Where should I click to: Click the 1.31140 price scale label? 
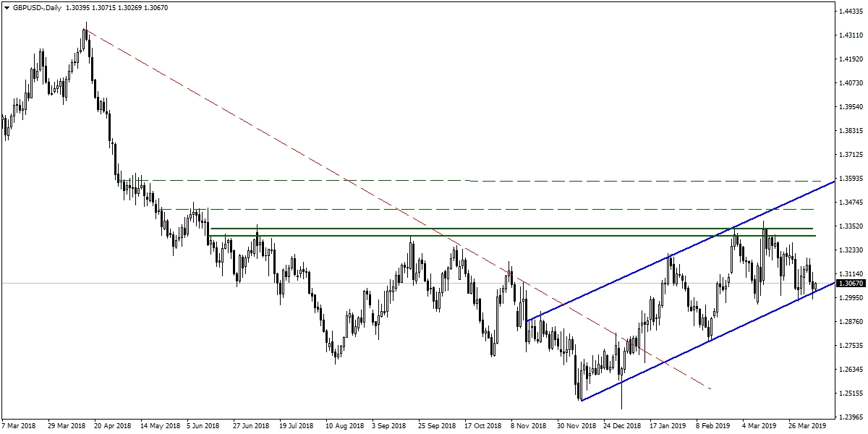pyautogui.click(x=852, y=274)
